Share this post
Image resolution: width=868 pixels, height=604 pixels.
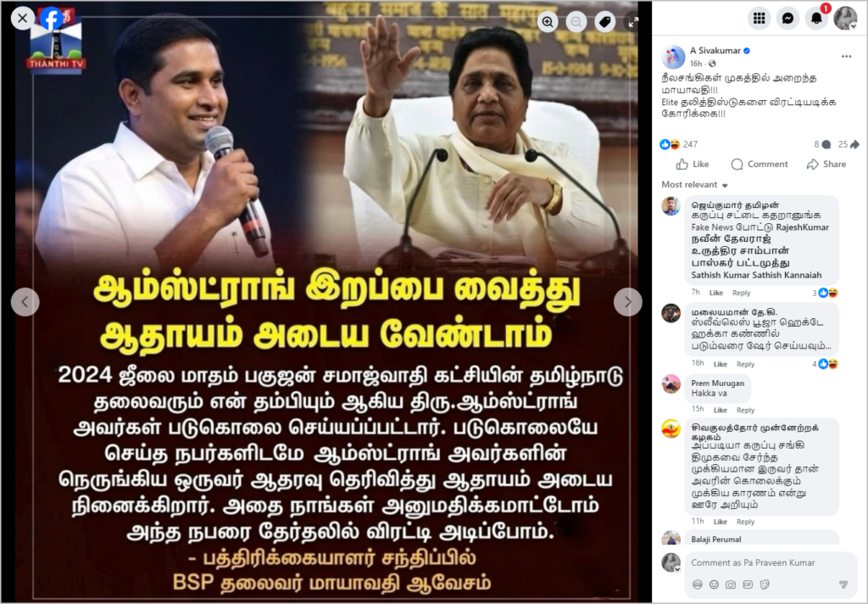[826, 164]
